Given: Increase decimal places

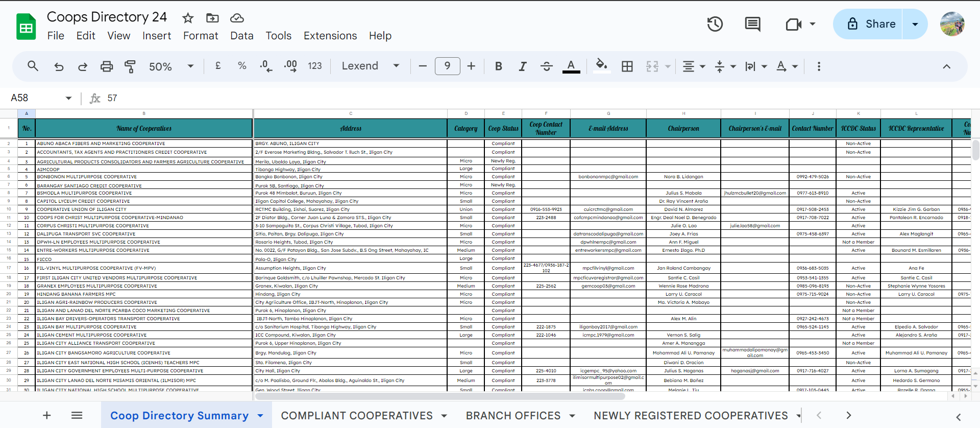Looking at the screenshot, I should tap(290, 66).
